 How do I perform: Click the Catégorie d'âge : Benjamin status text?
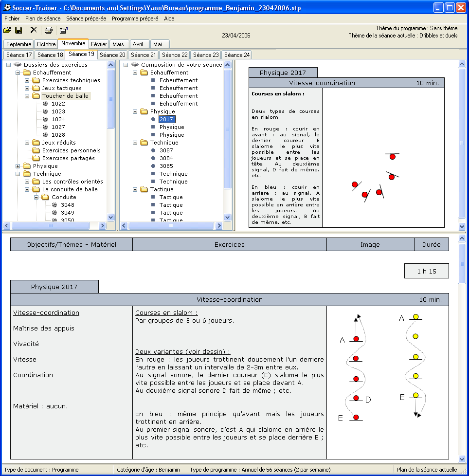pos(148,470)
